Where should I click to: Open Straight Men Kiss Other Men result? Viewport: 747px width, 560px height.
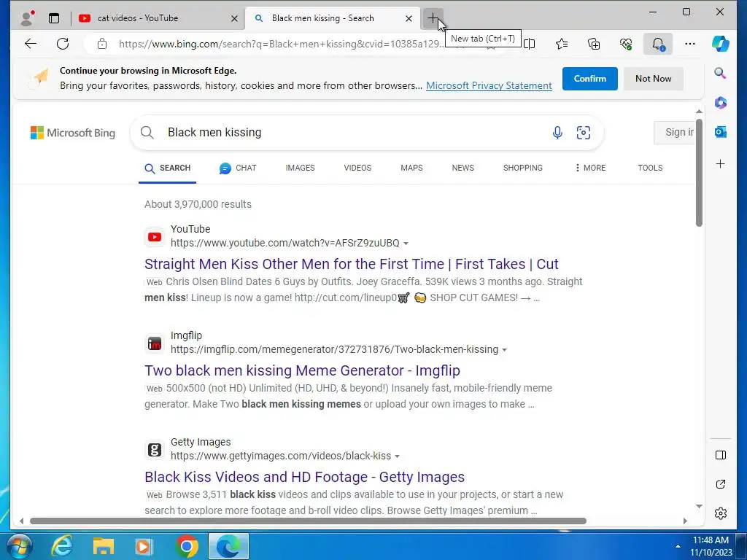tap(351, 264)
